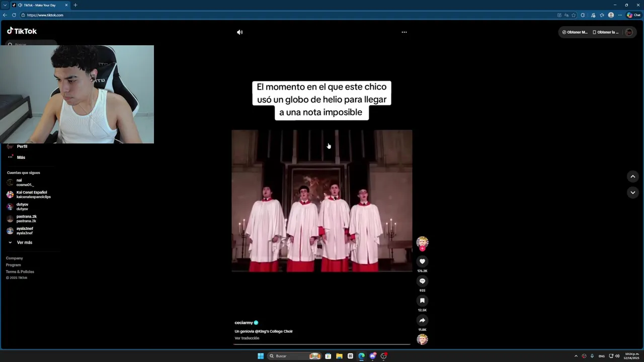Open 'Perfil' in the sidebar

click(x=22, y=146)
